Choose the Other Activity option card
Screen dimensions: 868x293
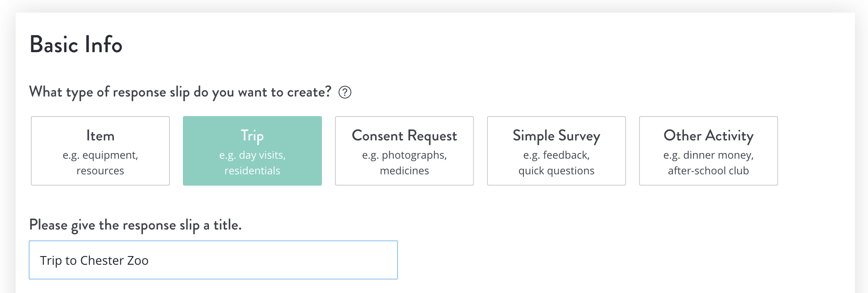709,151
